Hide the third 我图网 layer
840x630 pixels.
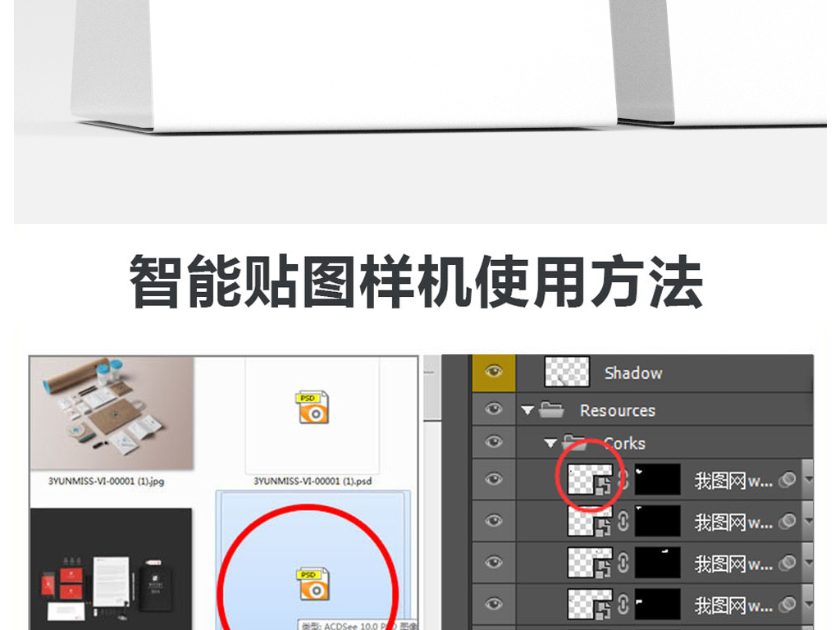(x=493, y=562)
